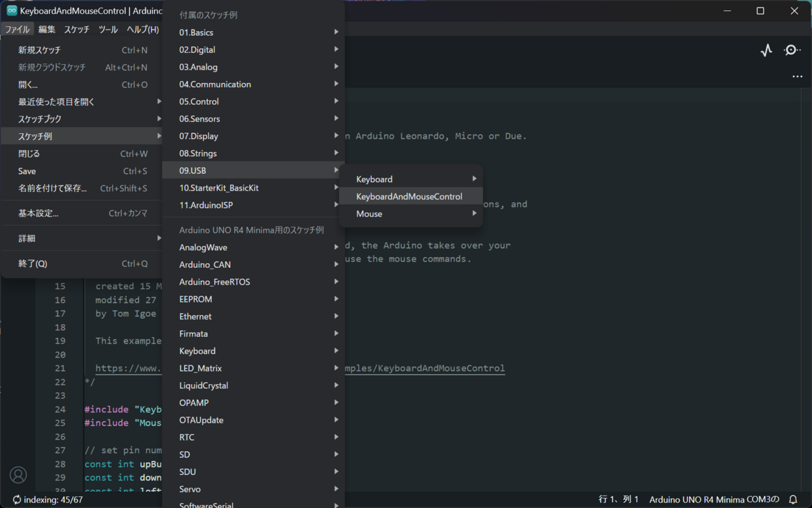The image size is (812, 508).
Task: Open the Firmata examples entry
Action: [x=254, y=333]
